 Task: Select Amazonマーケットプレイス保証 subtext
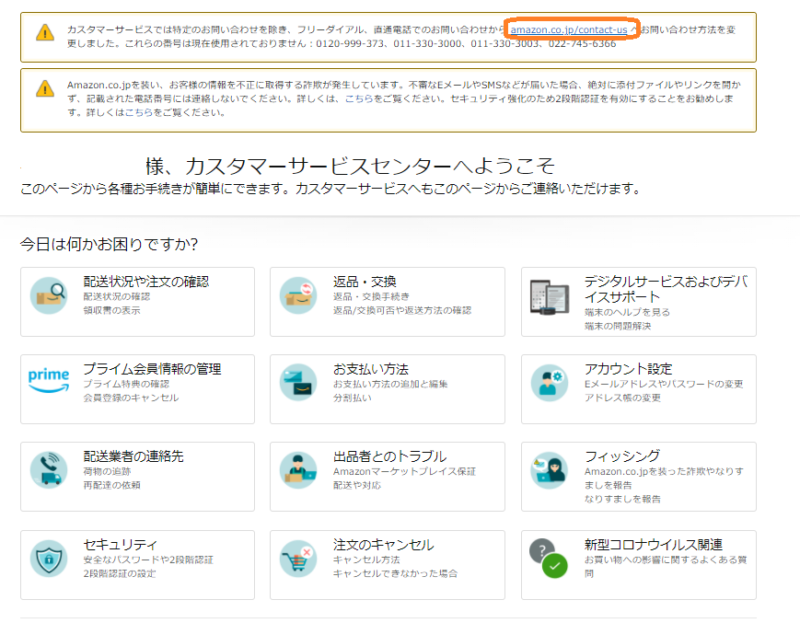[x=404, y=471]
